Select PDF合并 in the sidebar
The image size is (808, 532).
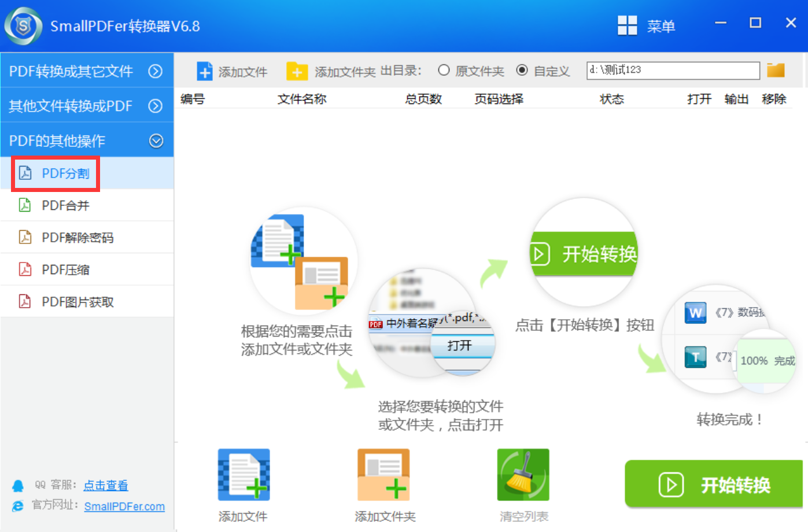pyautogui.click(x=87, y=205)
